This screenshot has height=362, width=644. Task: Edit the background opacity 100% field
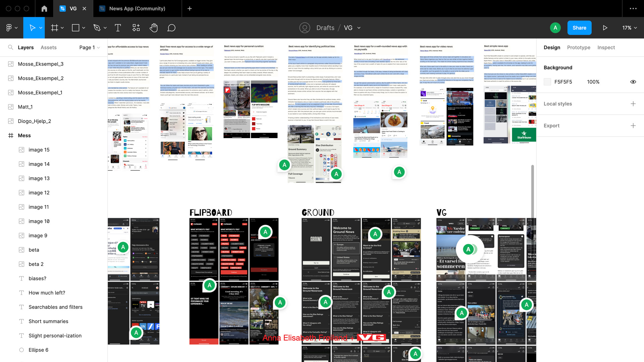coord(593,82)
